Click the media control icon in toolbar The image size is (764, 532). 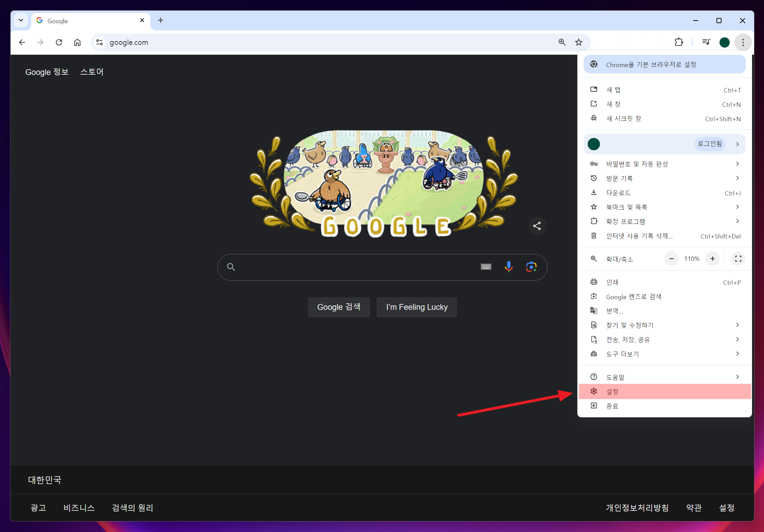(x=706, y=42)
